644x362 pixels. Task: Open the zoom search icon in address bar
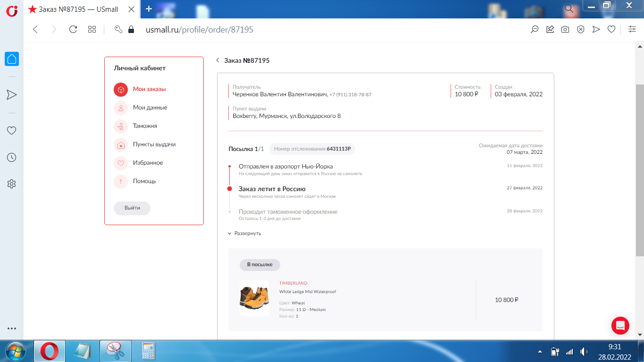(535, 29)
